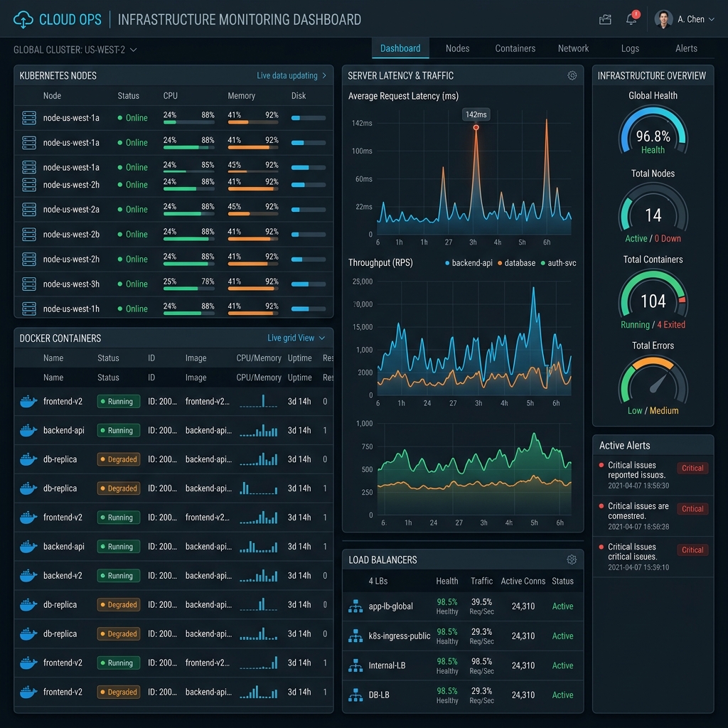Screen dimensions: 728x728
Task: Click 24,310 connections value for DB-LB
Action: [523, 695]
